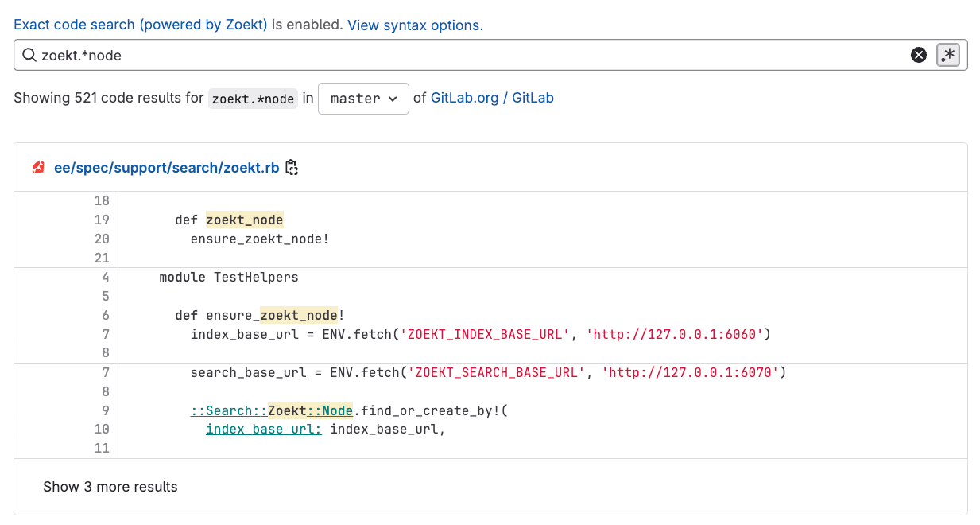Click the ::Search:: code reference
This screenshot has height=525, width=980.
(x=229, y=410)
